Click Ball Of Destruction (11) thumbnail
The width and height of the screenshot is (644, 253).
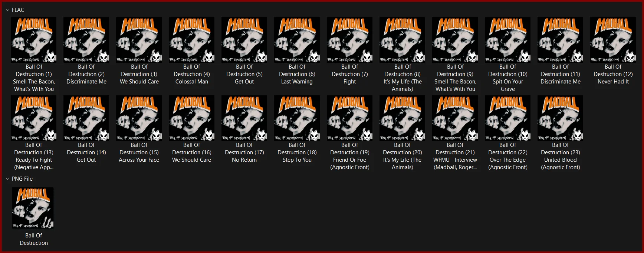point(561,40)
